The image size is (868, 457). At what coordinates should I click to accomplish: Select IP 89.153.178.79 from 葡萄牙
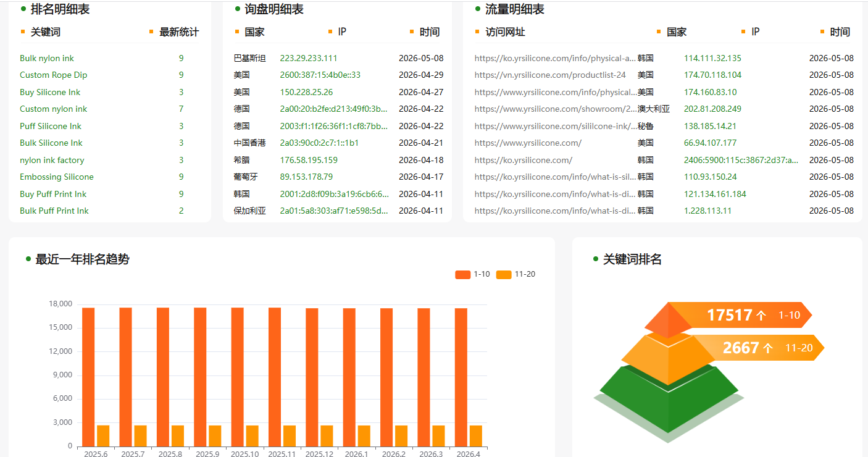click(x=306, y=177)
